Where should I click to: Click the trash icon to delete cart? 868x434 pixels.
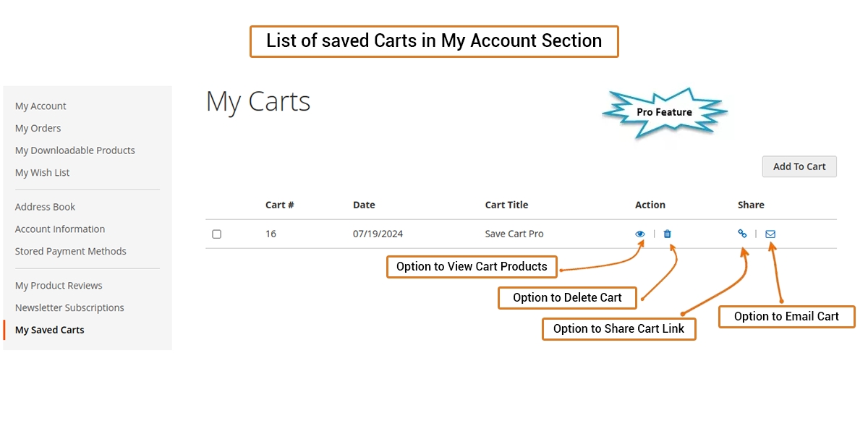click(x=668, y=234)
